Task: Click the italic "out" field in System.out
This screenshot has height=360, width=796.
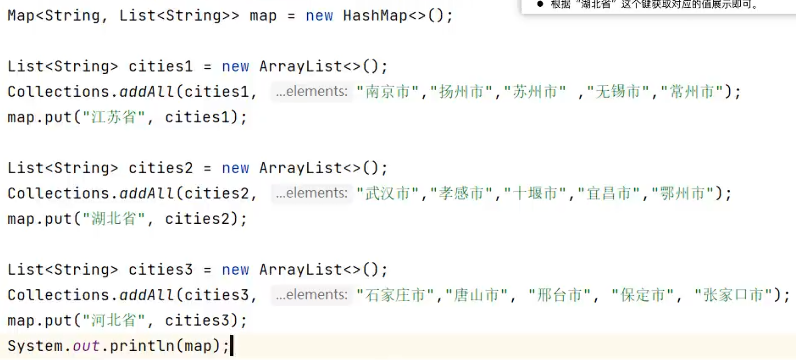Action: pyautogui.click(x=86, y=346)
